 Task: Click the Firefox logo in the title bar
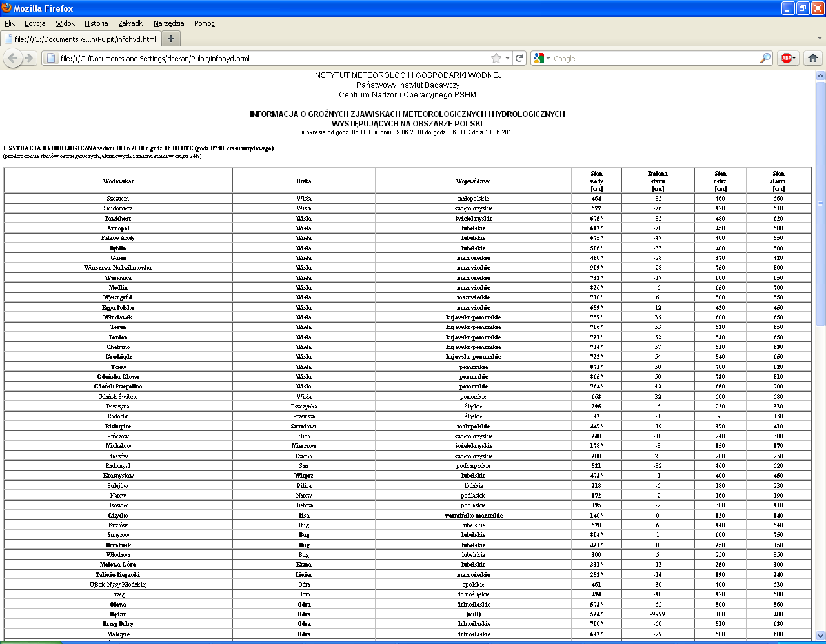6,8
